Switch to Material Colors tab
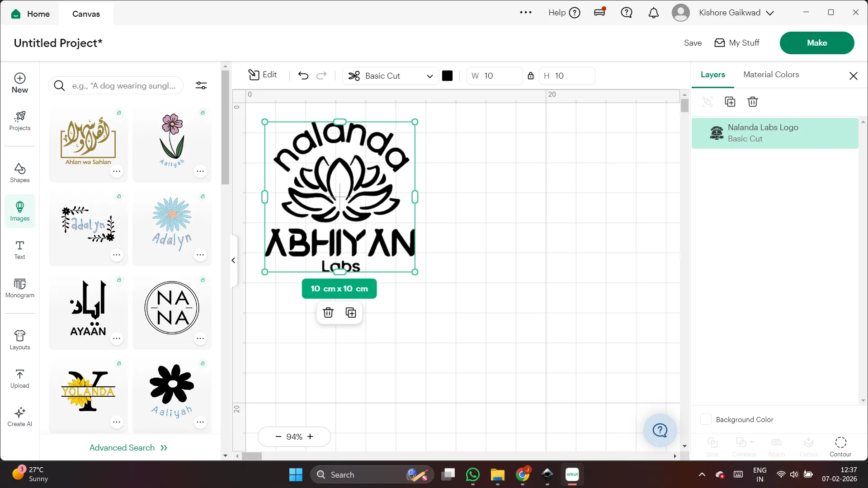This screenshot has height=488, width=868. 771,75
